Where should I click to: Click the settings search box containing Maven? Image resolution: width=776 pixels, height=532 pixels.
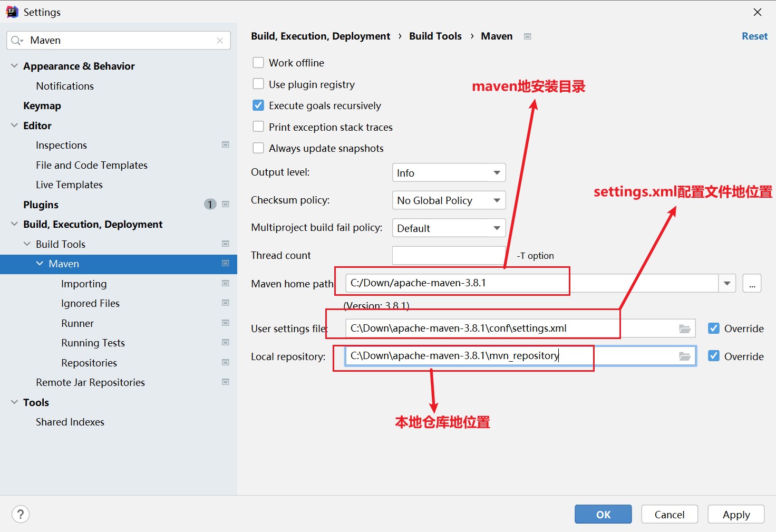point(119,41)
